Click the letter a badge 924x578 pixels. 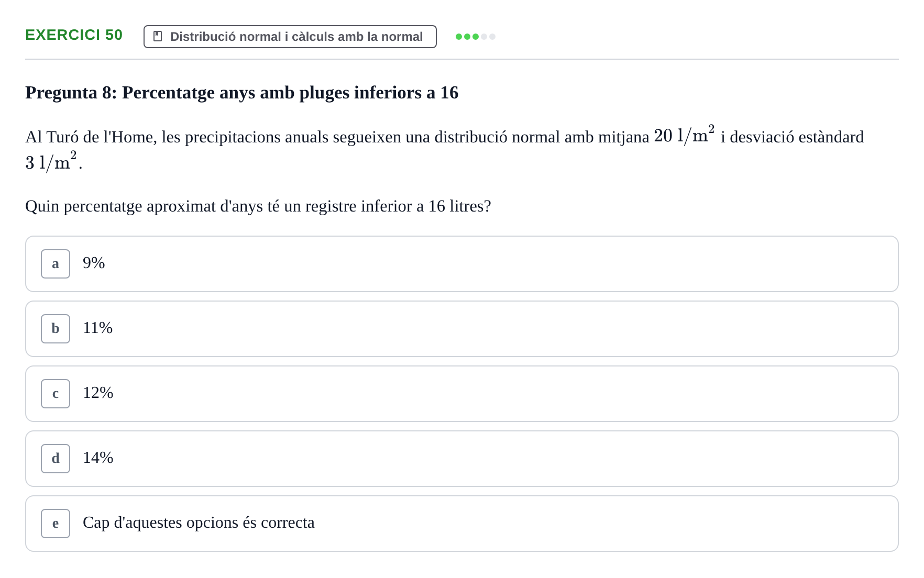(56, 264)
